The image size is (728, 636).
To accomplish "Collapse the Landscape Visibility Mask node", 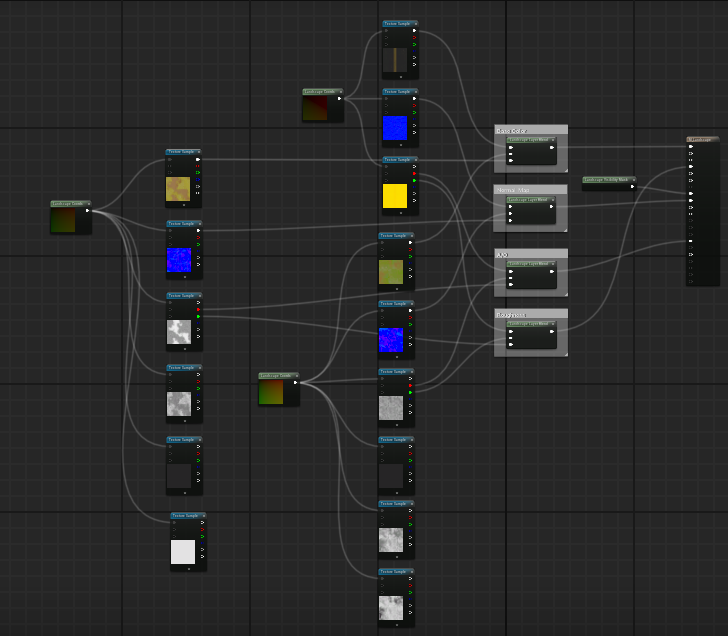I will tap(634, 180).
